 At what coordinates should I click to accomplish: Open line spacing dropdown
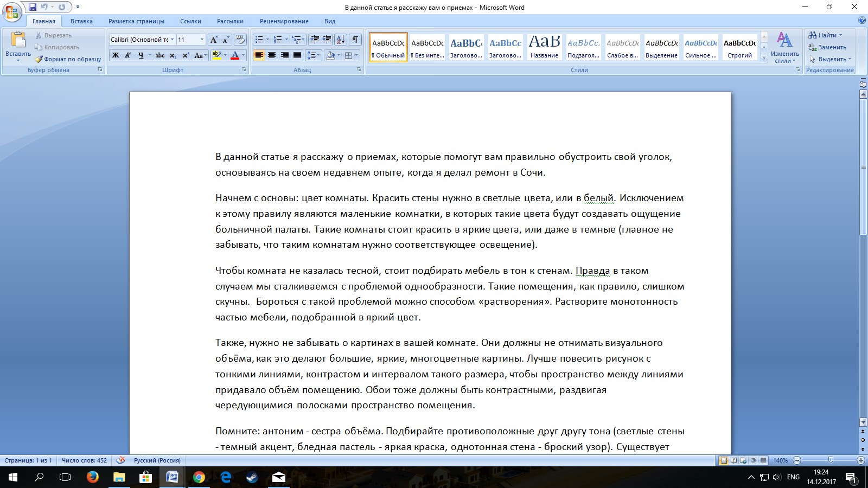(312, 55)
